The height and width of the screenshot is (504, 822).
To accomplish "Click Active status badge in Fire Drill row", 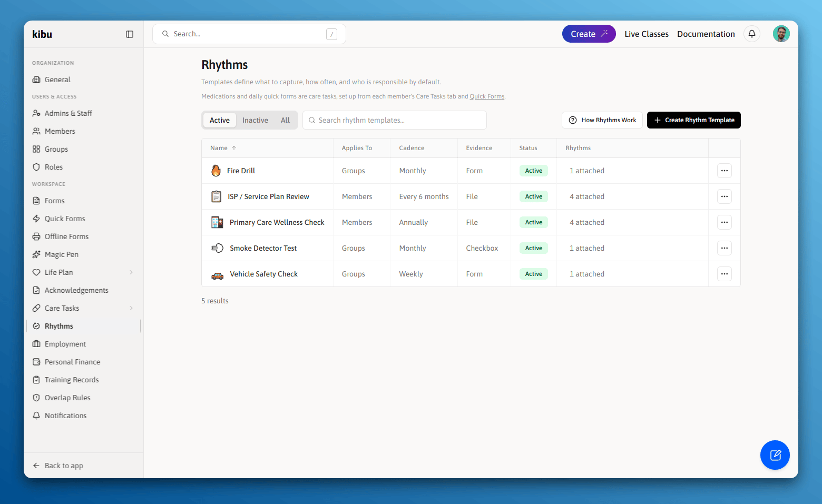I will (x=534, y=171).
